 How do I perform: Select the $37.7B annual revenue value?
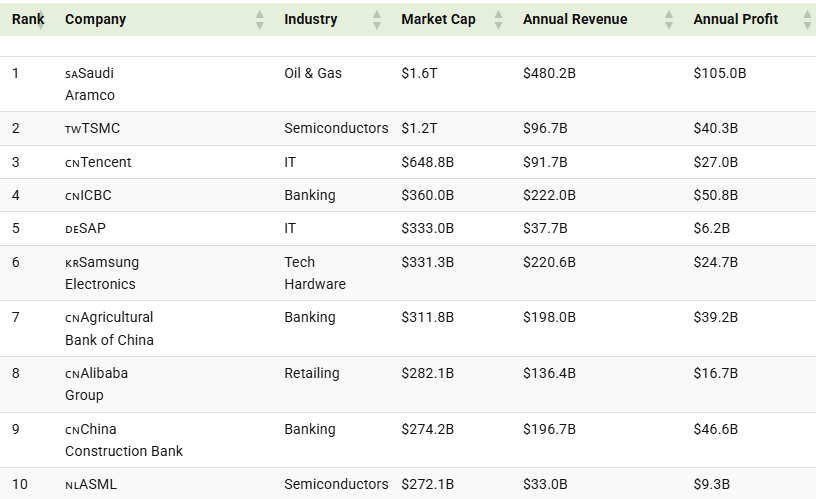click(545, 228)
